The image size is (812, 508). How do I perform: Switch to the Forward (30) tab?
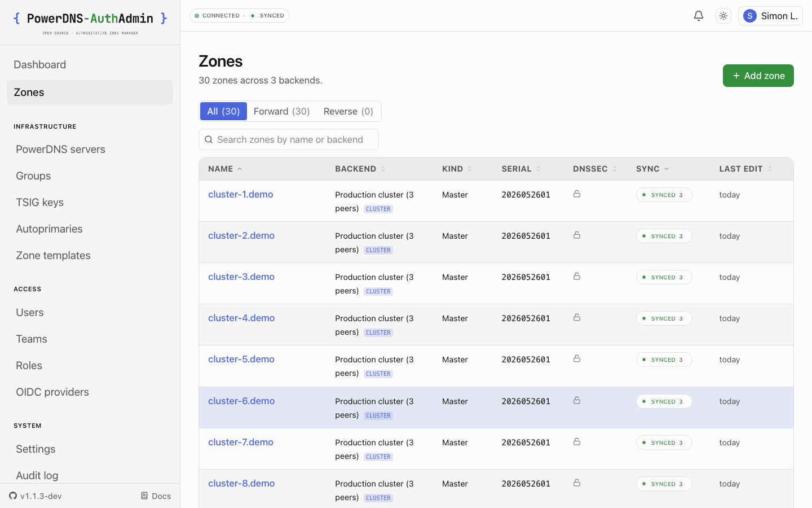281,111
